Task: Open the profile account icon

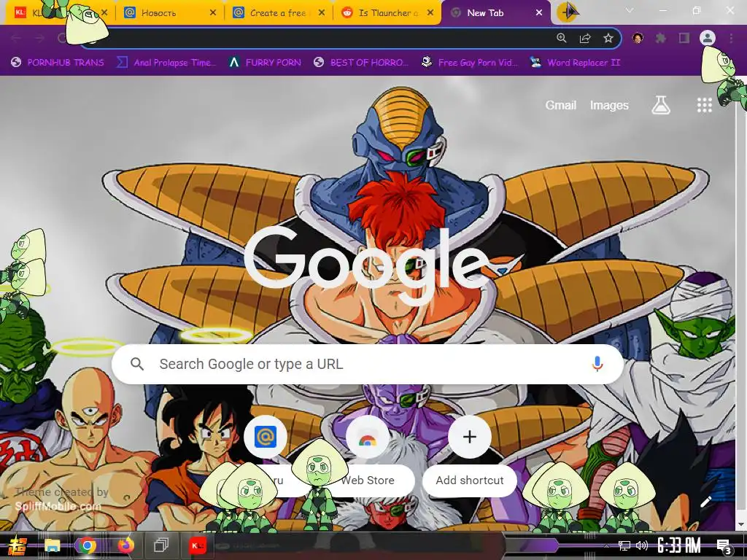Action: (708, 38)
